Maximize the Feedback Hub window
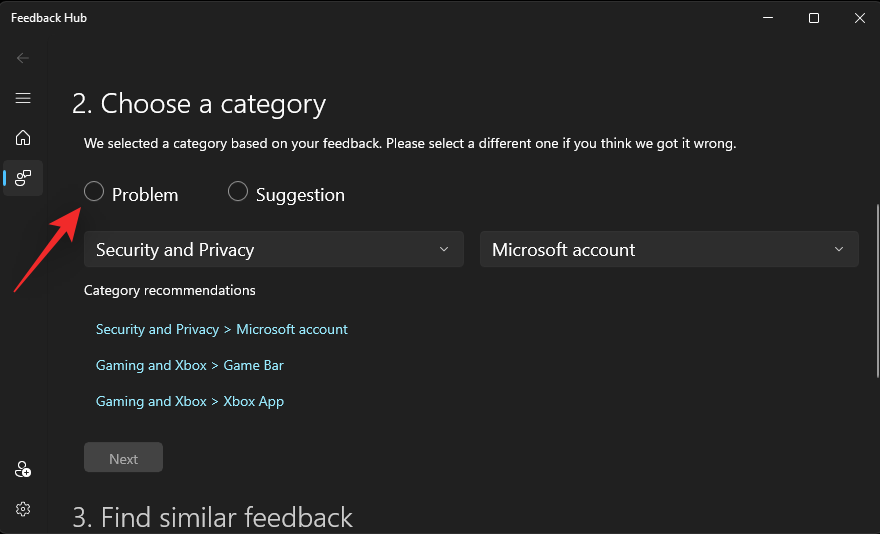This screenshot has width=880, height=534. coord(814,18)
